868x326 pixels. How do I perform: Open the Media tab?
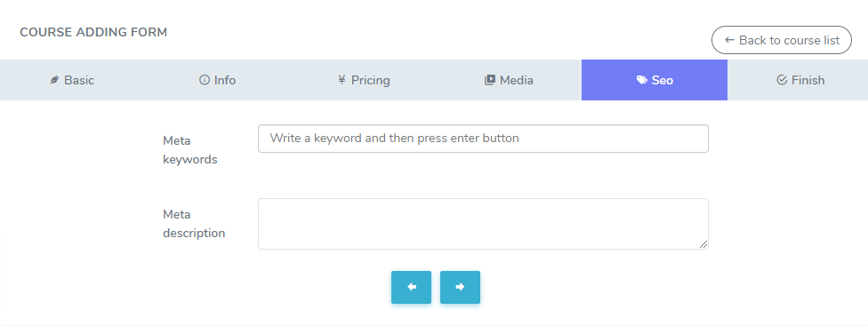pyautogui.click(x=509, y=80)
